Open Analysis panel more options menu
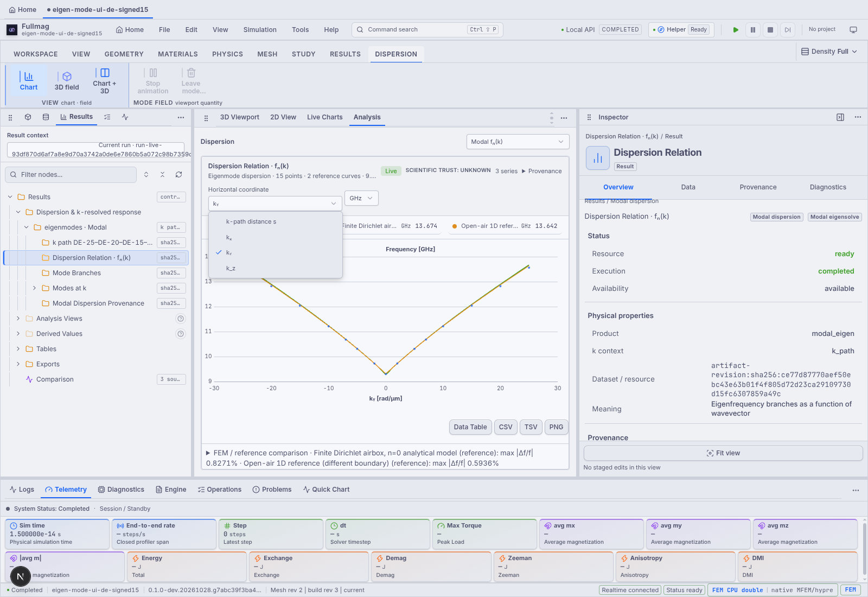This screenshot has height=597, width=868. tap(564, 118)
